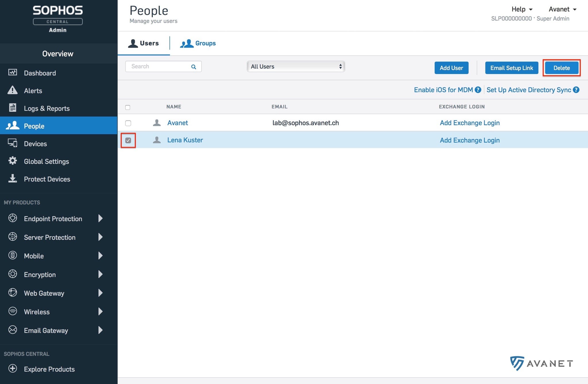The image size is (588, 384).
Task: Open Devices menu item
Action: point(59,143)
